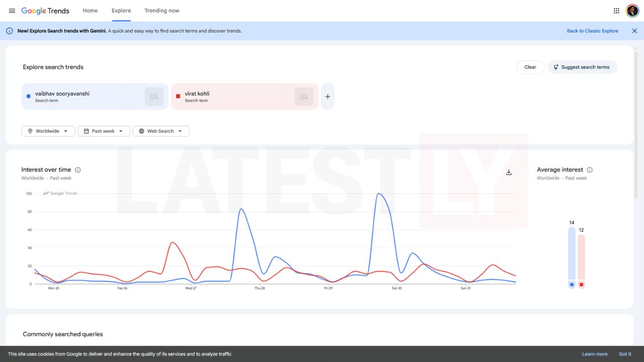Screen dimensions: 644x362
Task: Click the Thu 28 date label
Action: click(x=260, y=288)
